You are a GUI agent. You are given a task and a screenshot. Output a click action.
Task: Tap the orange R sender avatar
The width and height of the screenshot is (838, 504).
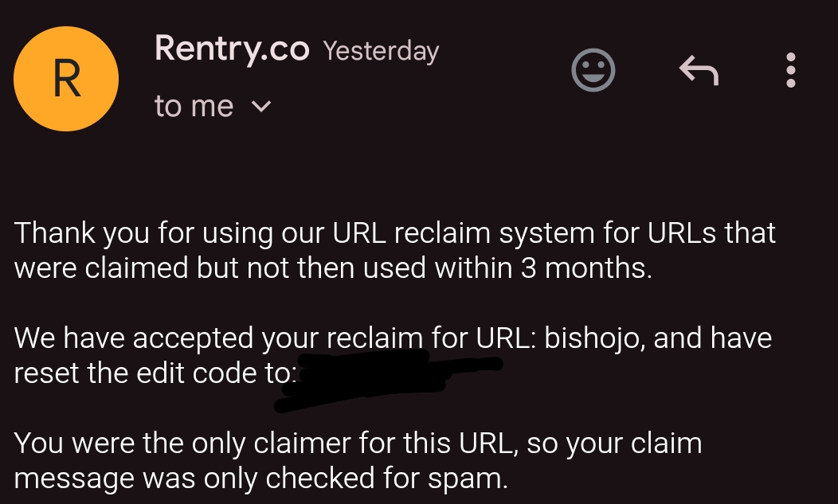tap(66, 79)
